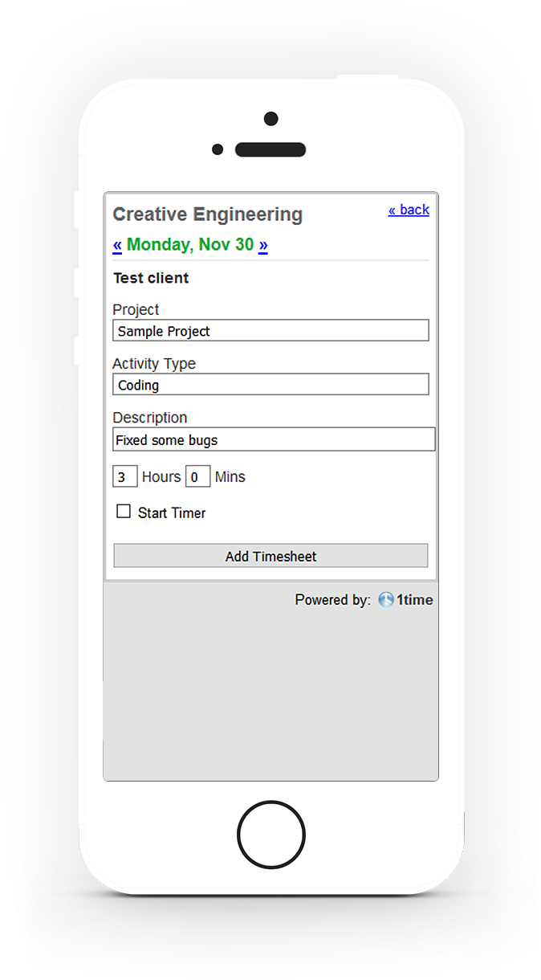Open the Project field showing Sample Project

(x=270, y=330)
